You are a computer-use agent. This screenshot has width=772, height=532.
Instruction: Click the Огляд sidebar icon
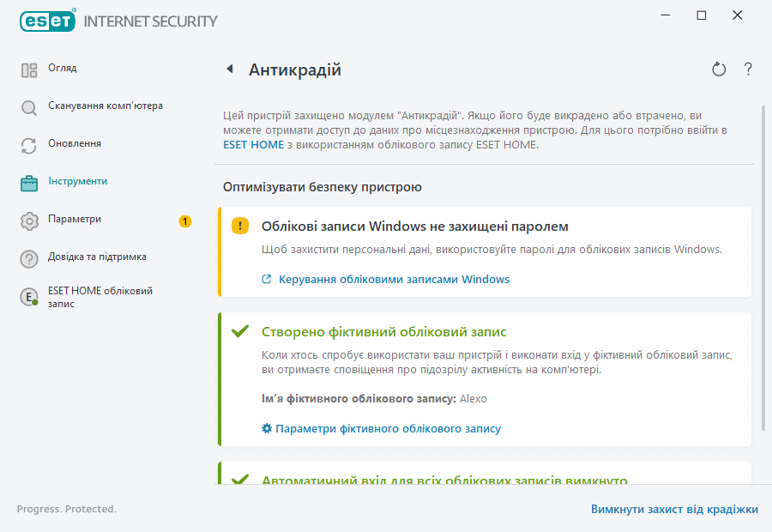29,70
